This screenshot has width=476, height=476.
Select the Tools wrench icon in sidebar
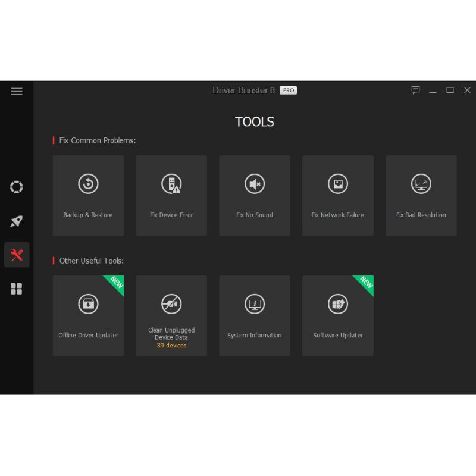17,255
